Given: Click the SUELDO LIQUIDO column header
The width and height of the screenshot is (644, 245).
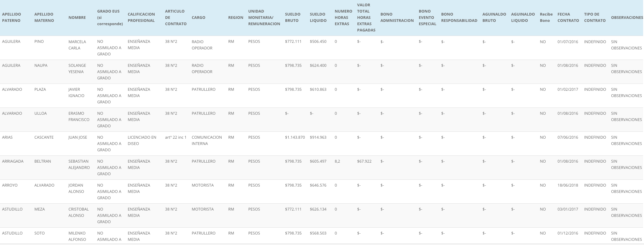Looking at the screenshot, I should (318, 17).
